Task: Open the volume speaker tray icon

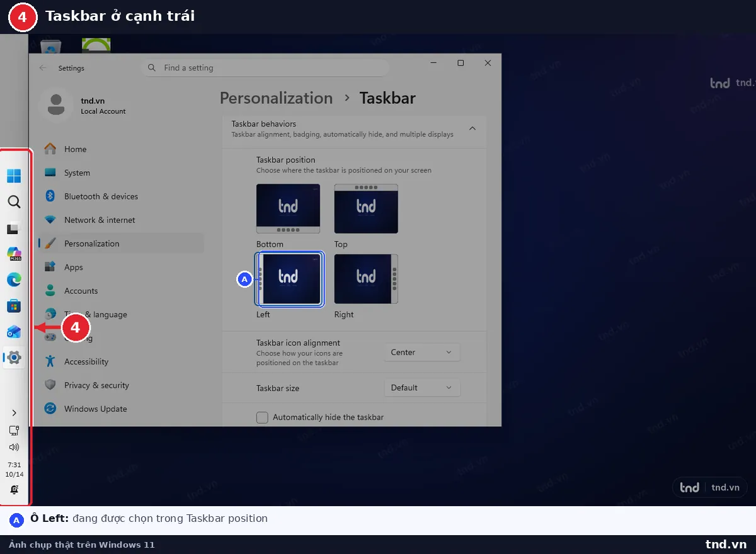Action: (14, 448)
